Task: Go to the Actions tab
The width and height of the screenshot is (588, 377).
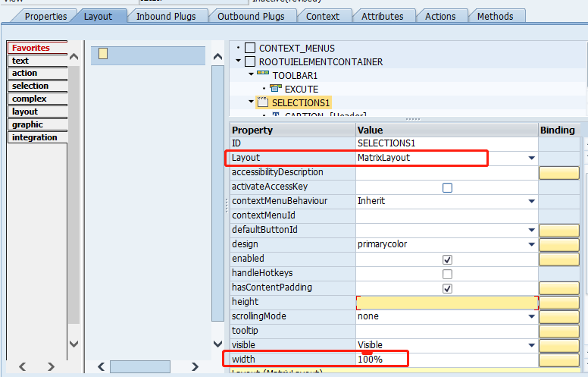Action: click(x=440, y=16)
